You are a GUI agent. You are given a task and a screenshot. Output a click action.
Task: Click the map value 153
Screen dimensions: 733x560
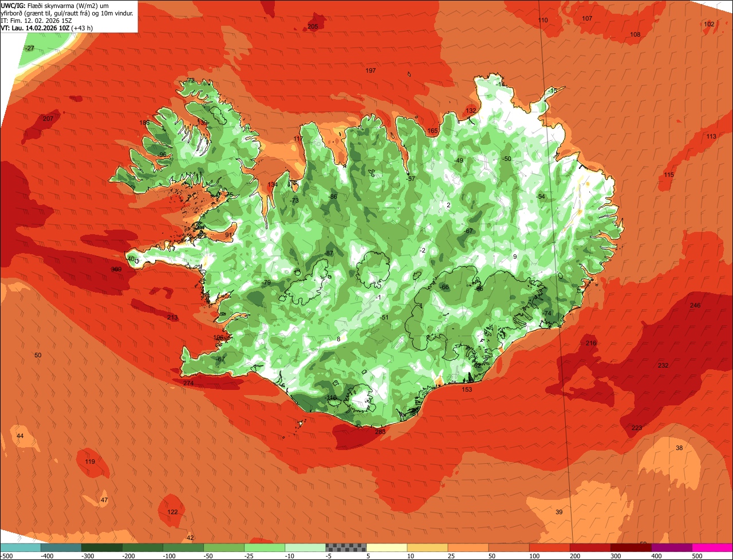(467, 390)
